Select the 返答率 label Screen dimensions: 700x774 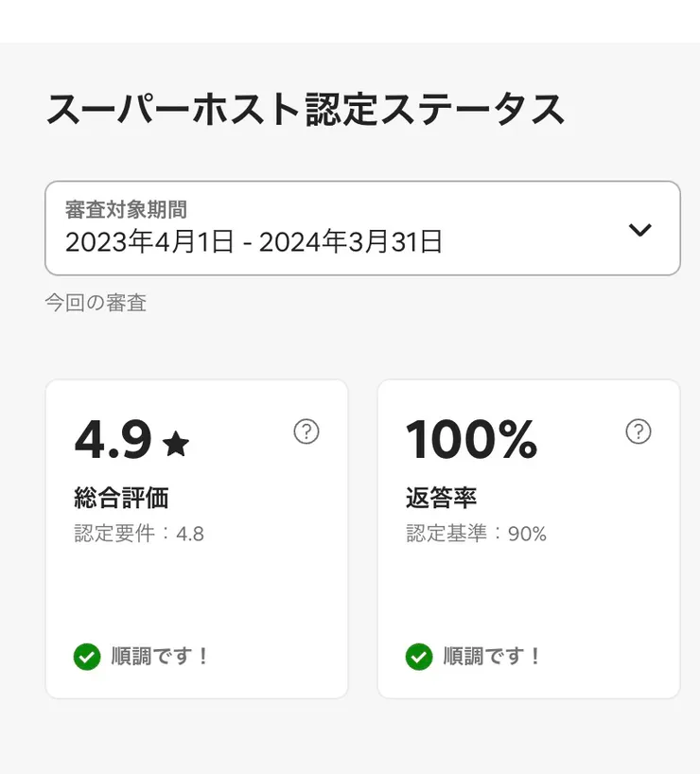(441, 497)
